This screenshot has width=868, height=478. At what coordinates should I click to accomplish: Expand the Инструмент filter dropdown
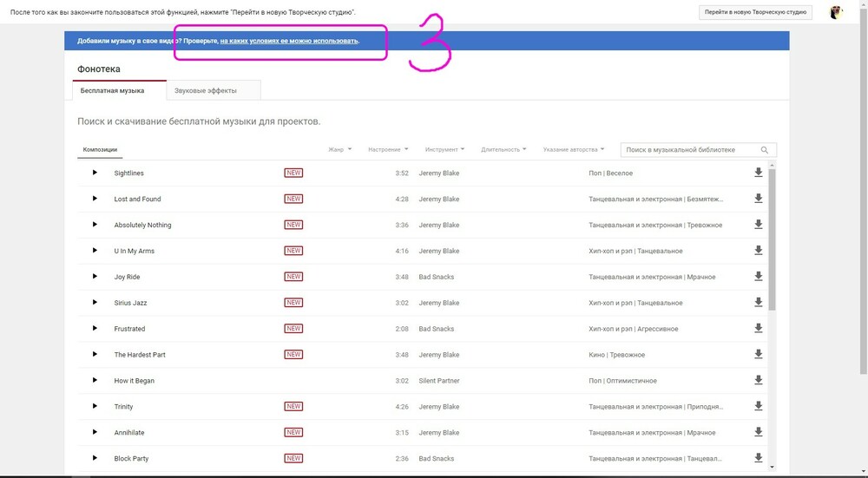point(444,149)
